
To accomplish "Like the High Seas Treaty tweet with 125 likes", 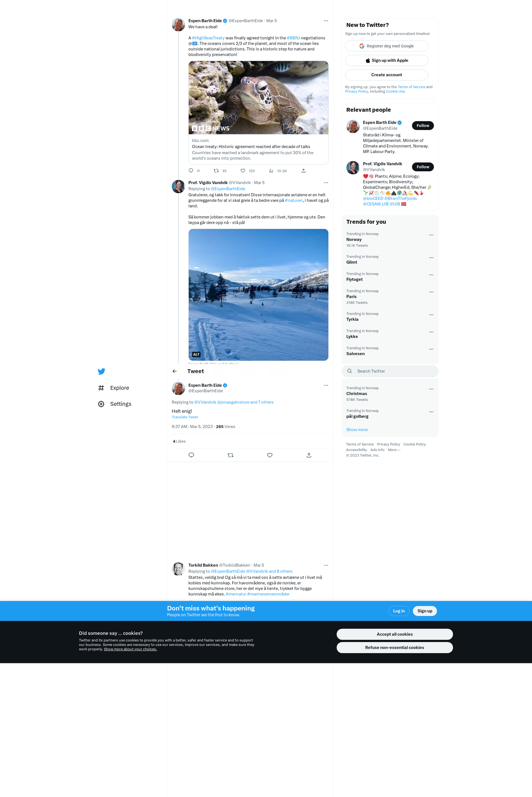I will pos(243,171).
